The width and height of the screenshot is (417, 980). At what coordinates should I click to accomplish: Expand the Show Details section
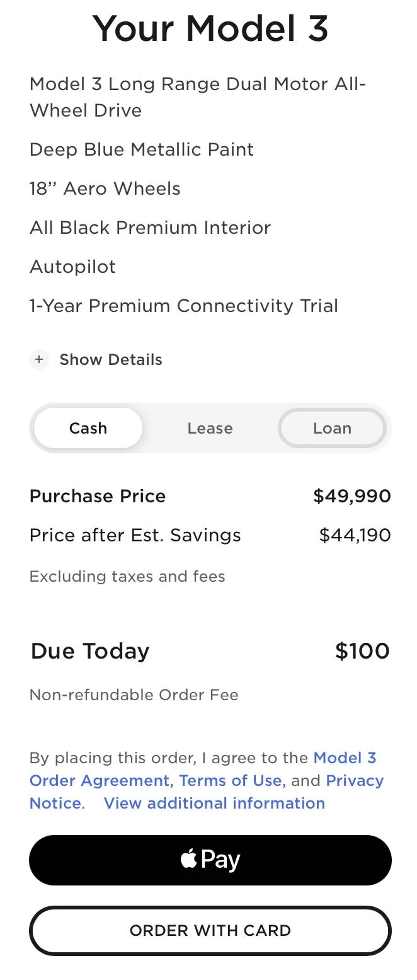pos(110,359)
